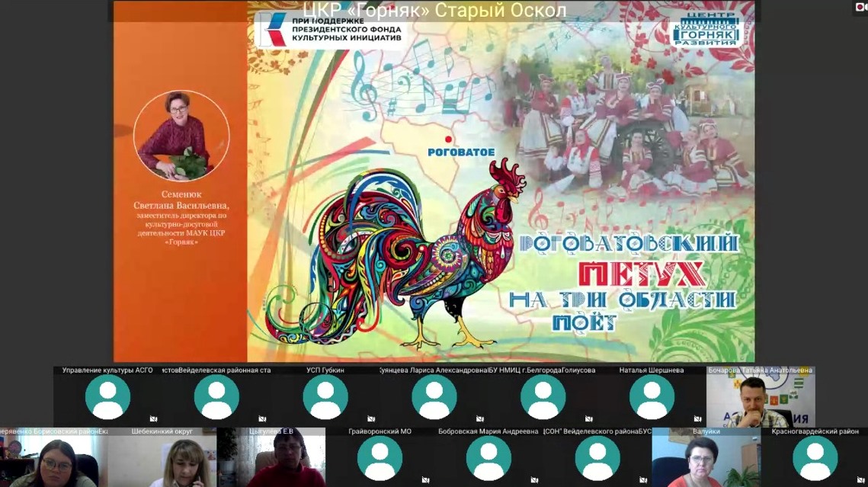Select Цыгулева Е.В's video tile
The height and width of the screenshot is (487, 868).
pyautogui.click(x=271, y=457)
